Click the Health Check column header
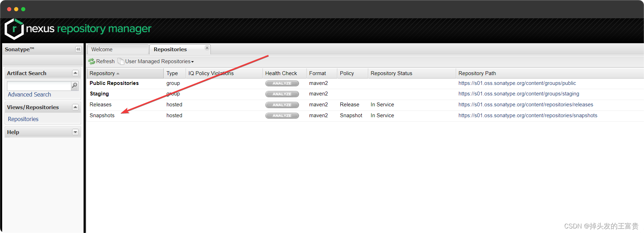The width and height of the screenshot is (644, 233). pyautogui.click(x=284, y=73)
